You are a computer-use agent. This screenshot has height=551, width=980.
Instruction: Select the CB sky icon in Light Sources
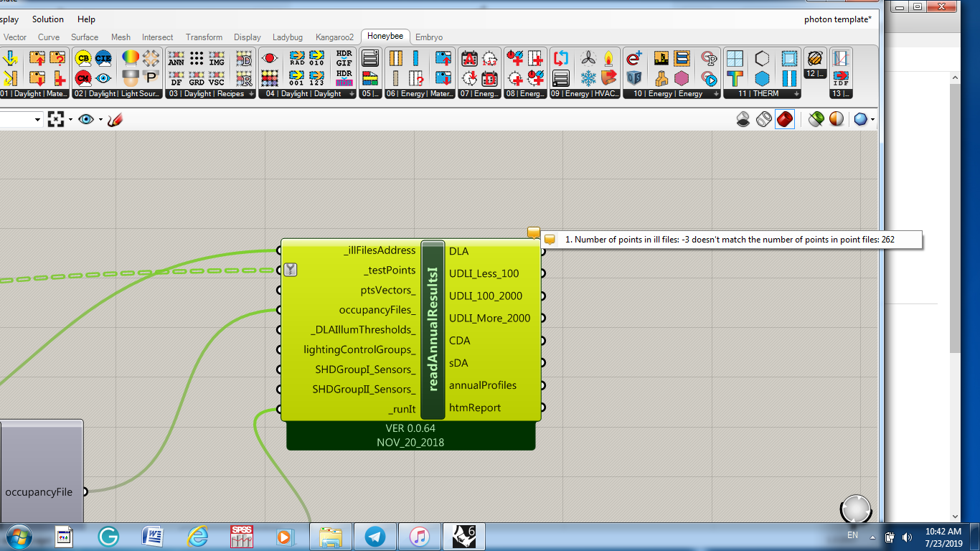pos(83,59)
